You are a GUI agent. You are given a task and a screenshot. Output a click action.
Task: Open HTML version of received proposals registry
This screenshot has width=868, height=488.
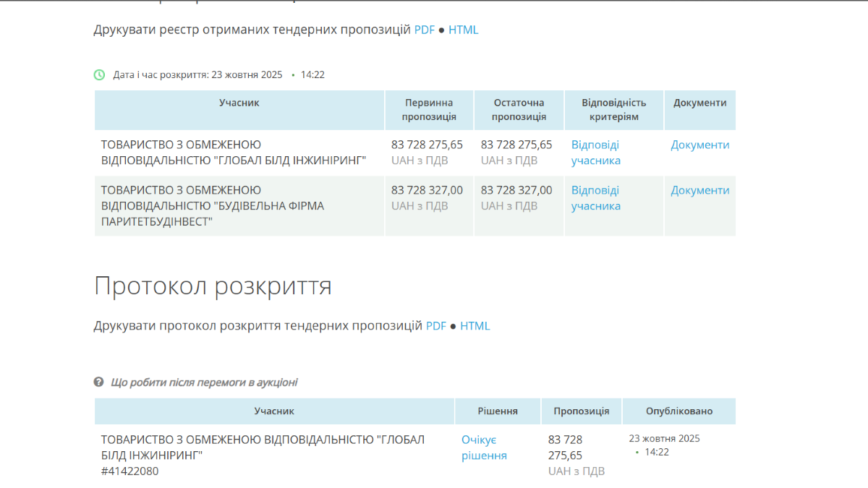463,30
